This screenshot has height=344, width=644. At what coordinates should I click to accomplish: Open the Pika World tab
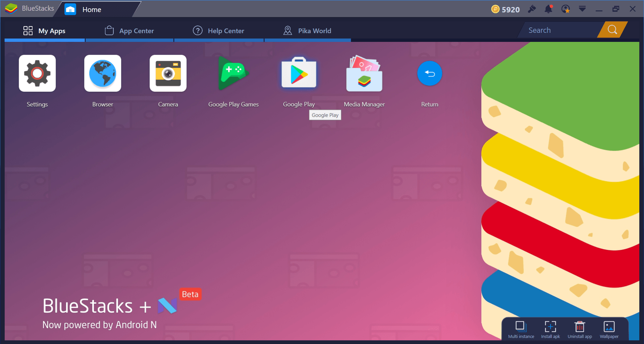[x=308, y=31]
